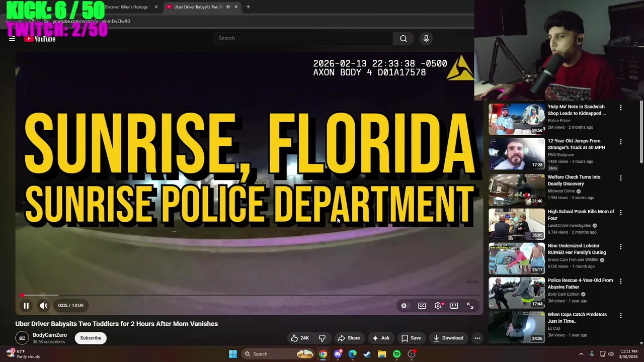The width and height of the screenshot is (644, 362).
Task: Open the Windows Start menu
Action: click(233, 354)
